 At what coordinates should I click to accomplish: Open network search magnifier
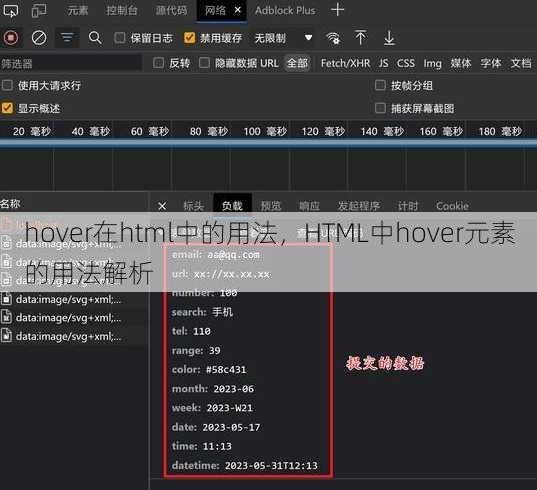point(95,38)
